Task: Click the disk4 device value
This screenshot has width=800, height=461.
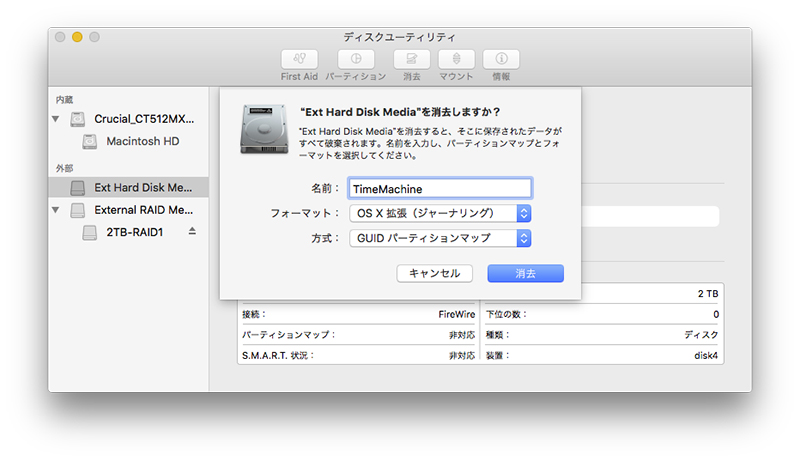Action: pos(706,355)
